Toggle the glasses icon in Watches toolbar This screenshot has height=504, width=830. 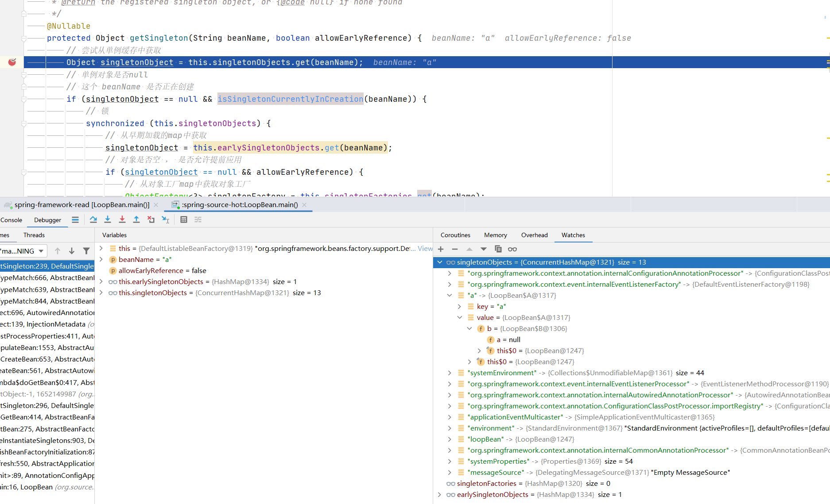pyautogui.click(x=512, y=249)
